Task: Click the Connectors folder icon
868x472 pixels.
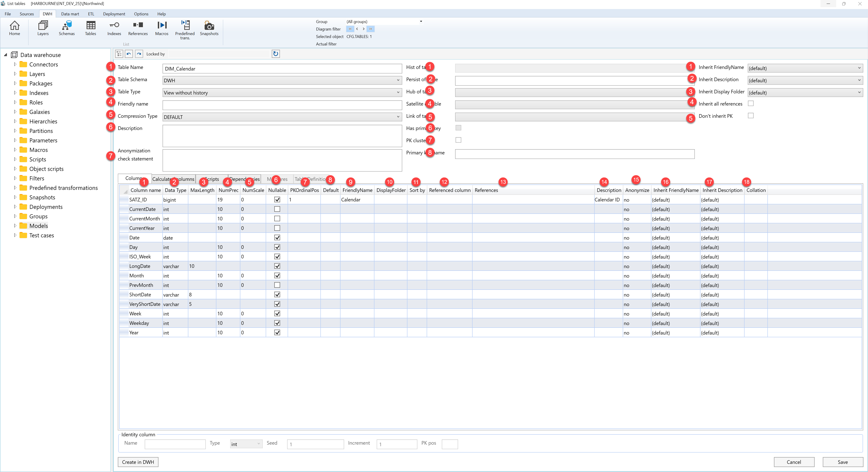Action: tap(23, 64)
